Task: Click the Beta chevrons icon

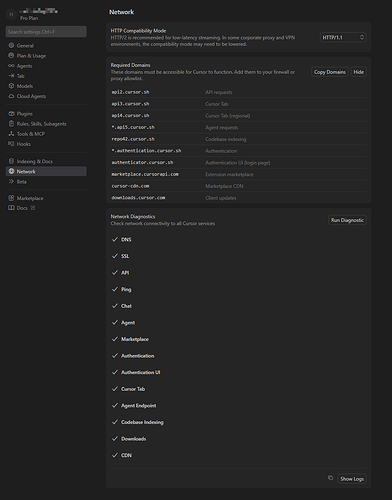Action: coord(11,181)
